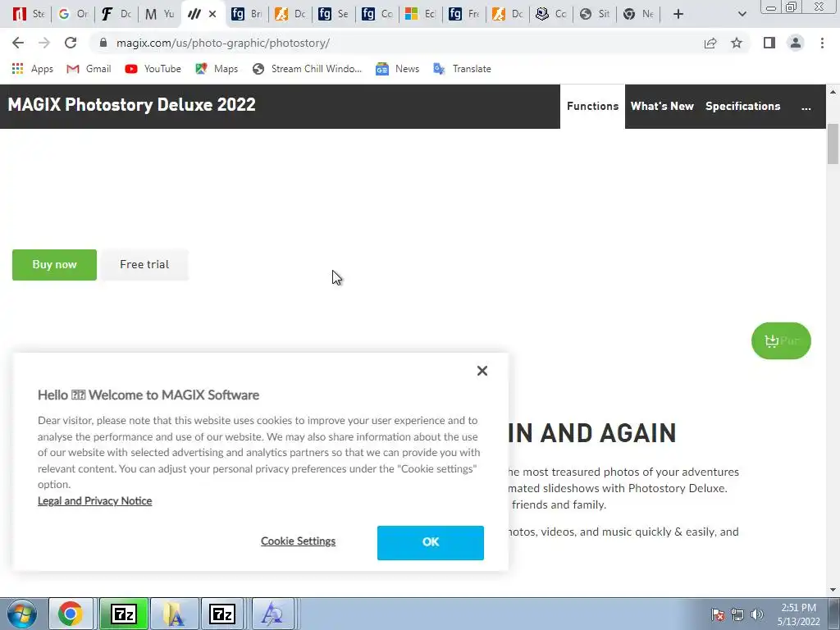Click the network tray icon

[x=737, y=614]
